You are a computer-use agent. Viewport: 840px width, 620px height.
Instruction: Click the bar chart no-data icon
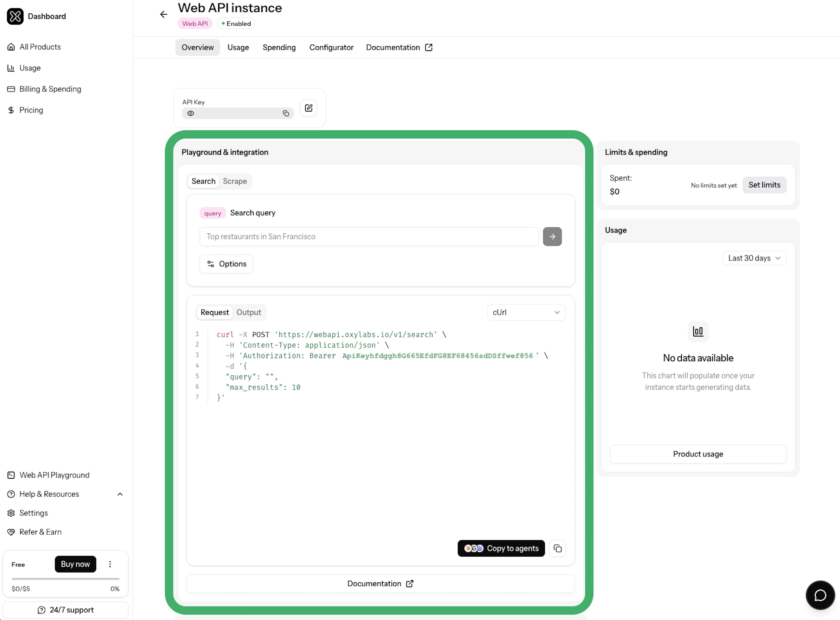(698, 331)
